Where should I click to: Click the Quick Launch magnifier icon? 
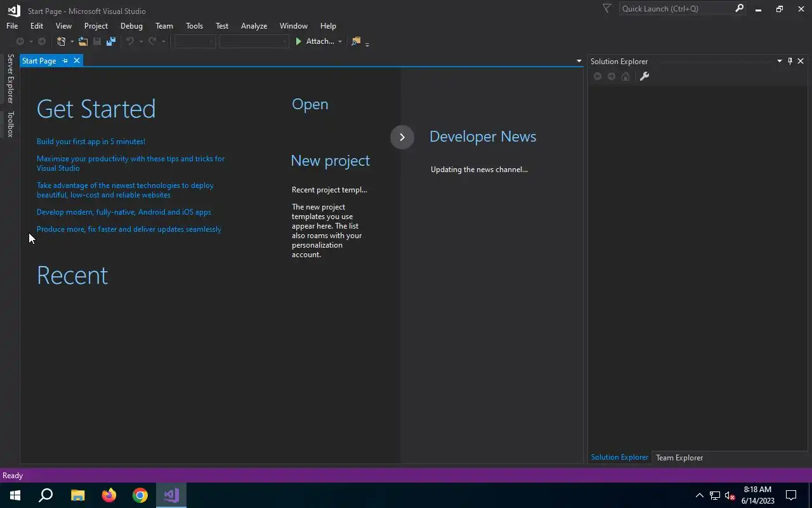click(739, 9)
